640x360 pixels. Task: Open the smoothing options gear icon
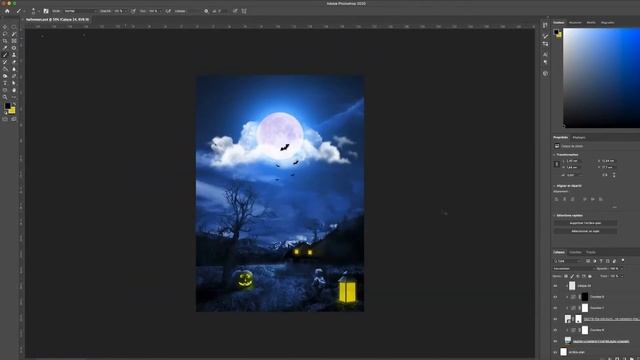click(x=206, y=11)
